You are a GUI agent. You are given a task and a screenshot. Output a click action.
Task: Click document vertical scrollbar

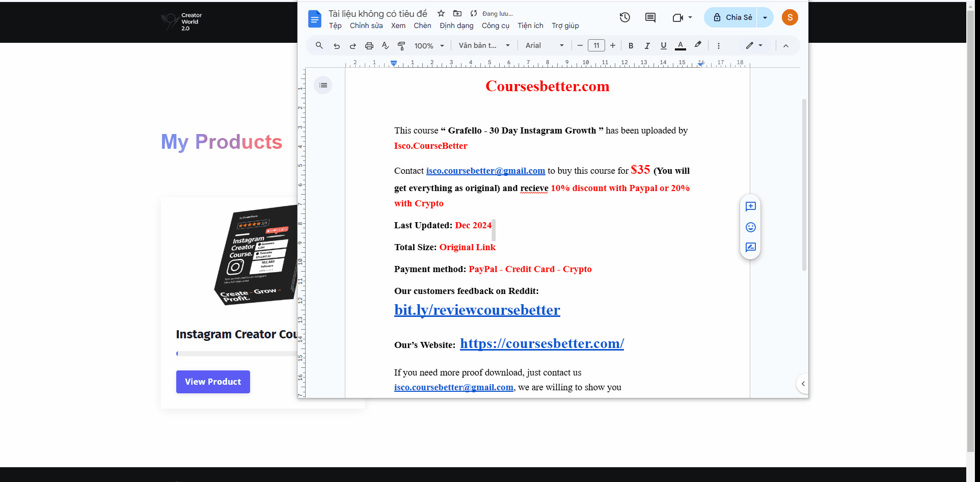[x=804, y=185]
